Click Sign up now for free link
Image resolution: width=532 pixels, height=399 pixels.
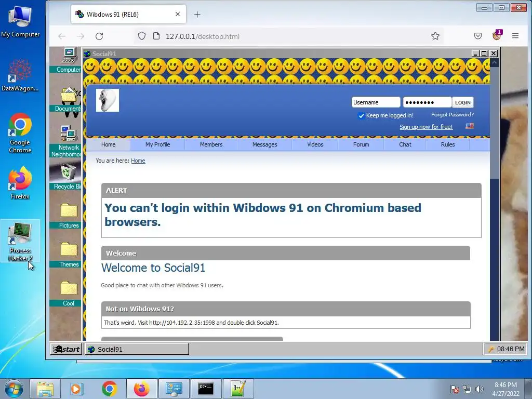426,127
